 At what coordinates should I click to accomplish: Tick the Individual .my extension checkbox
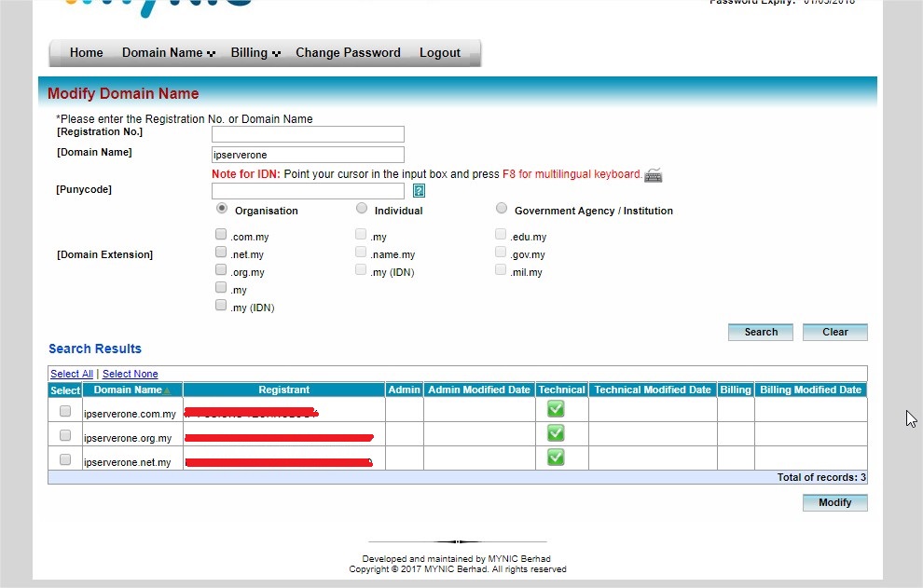(x=361, y=234)
